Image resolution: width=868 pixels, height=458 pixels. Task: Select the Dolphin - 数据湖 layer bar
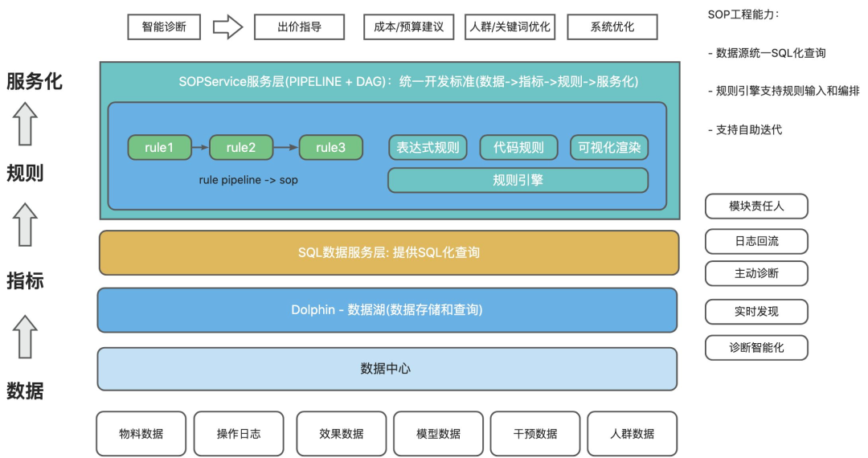[387, 310]
